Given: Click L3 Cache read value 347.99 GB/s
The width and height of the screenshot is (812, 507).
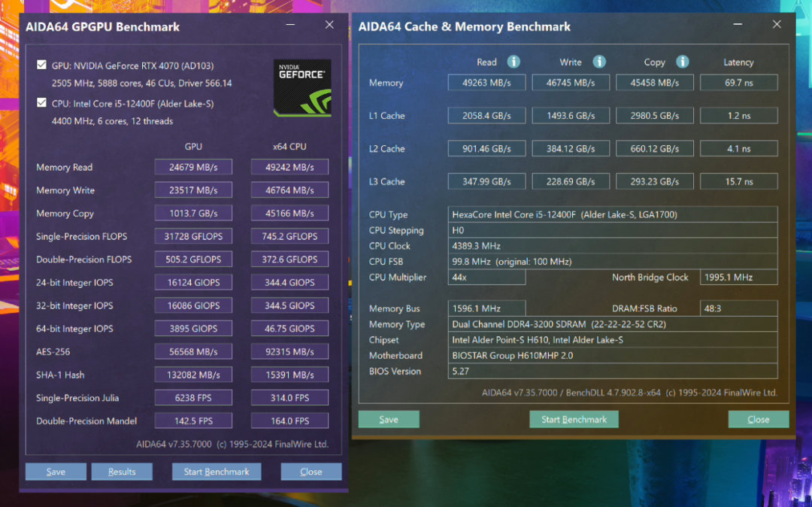Looking at the screenshot, I should (x=486, y=182).
